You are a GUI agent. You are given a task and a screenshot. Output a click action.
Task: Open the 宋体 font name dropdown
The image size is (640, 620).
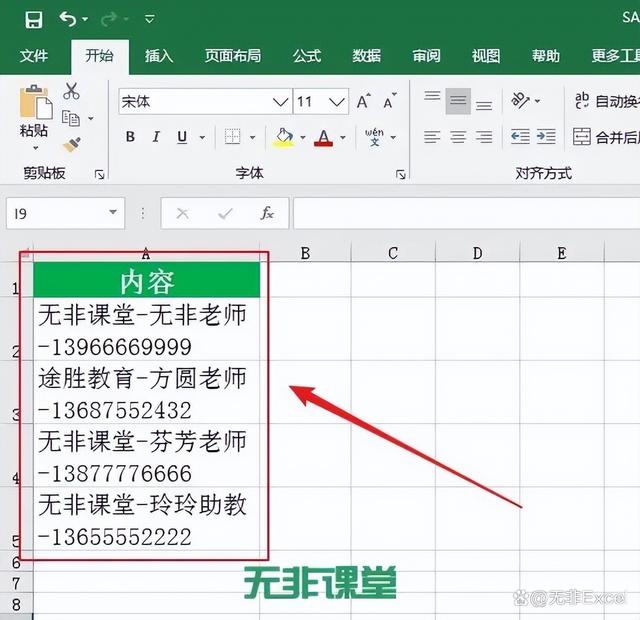click(x=280, y=102)
